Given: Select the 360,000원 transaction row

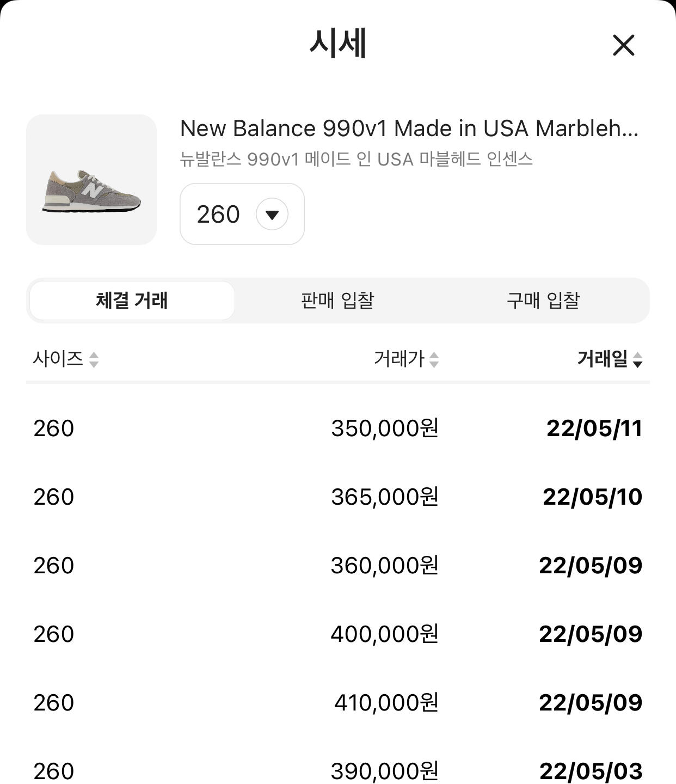Looking at the screenshot, I should click(x=384, y=566).
